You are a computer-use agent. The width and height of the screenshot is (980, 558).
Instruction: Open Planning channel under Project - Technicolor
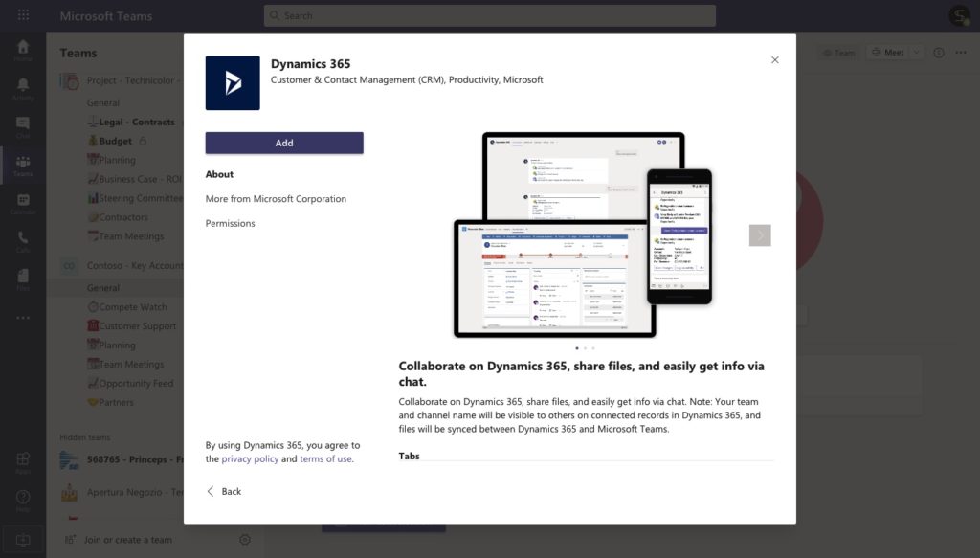(111, 160)
